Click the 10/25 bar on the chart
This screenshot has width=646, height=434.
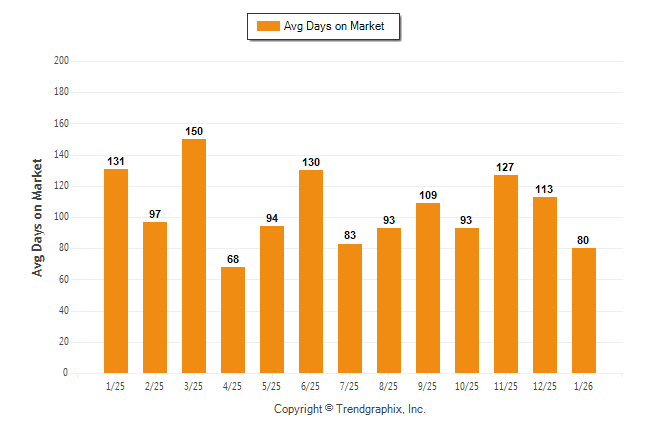(x=467, y=300)
